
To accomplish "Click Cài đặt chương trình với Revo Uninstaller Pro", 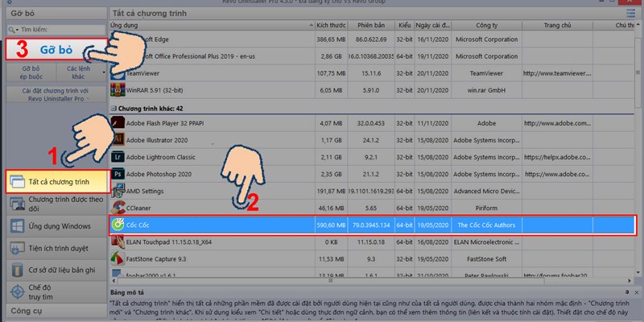I will coord(56,94).
